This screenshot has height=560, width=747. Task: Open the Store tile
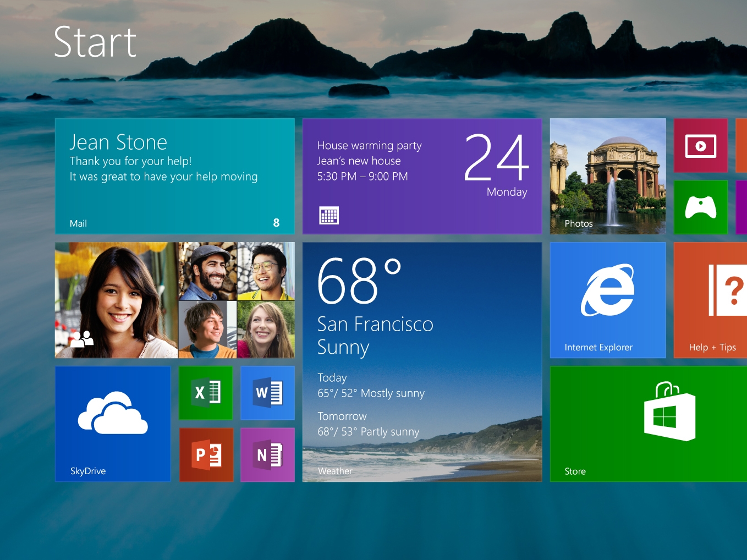(x=649, y=424)
